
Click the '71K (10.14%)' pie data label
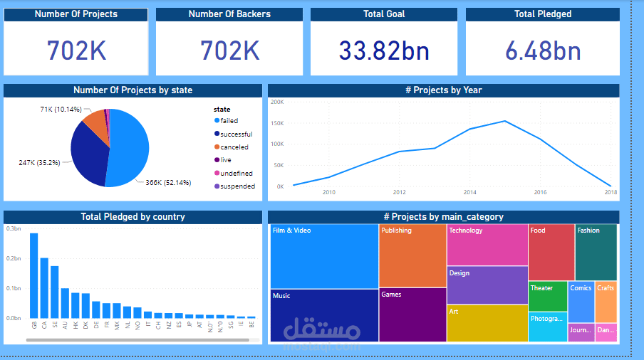point(61,110)
